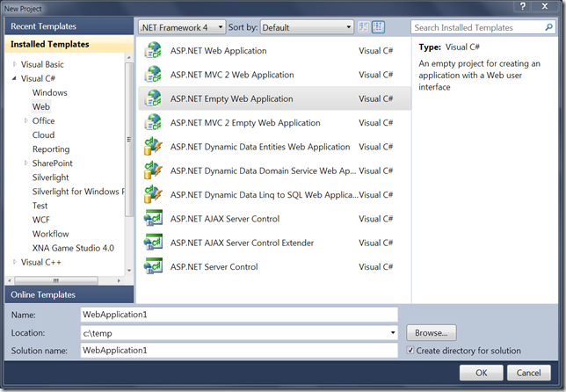Click the Dynamic Data Linq to SQL icon
566x392 pixels.
point(153,194)
